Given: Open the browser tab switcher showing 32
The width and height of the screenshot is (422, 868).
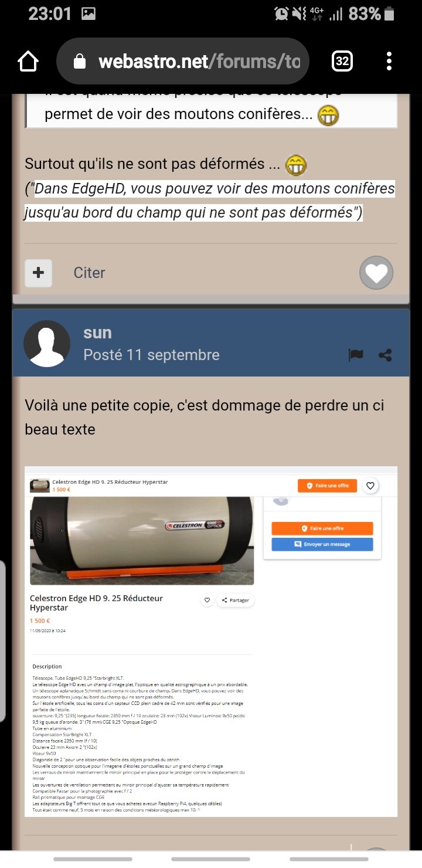Looking at the screenshot, I should tap(342, 61).
